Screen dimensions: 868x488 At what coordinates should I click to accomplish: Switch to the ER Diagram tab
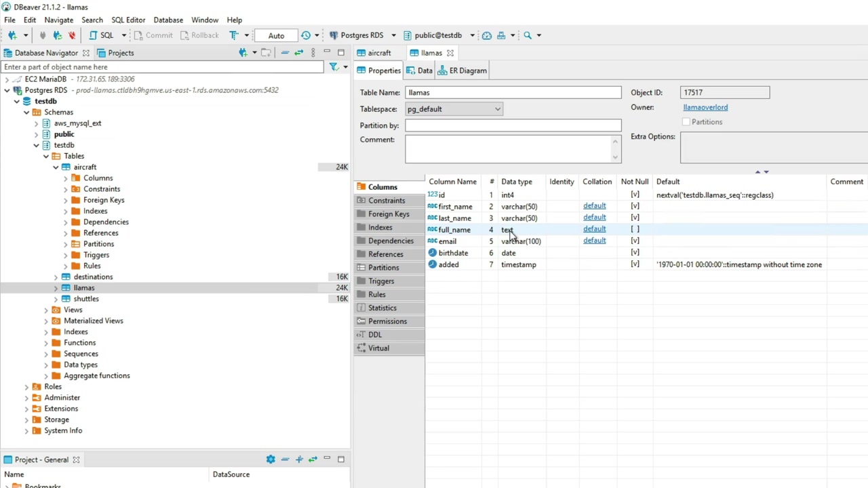(462, 70)
